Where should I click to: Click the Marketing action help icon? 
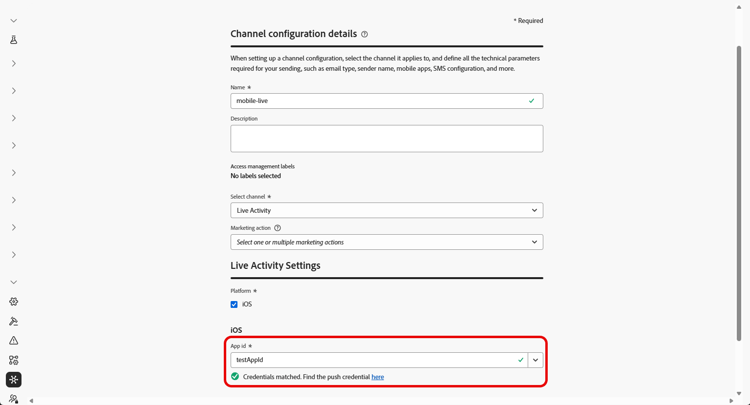[x=278, y=228]
